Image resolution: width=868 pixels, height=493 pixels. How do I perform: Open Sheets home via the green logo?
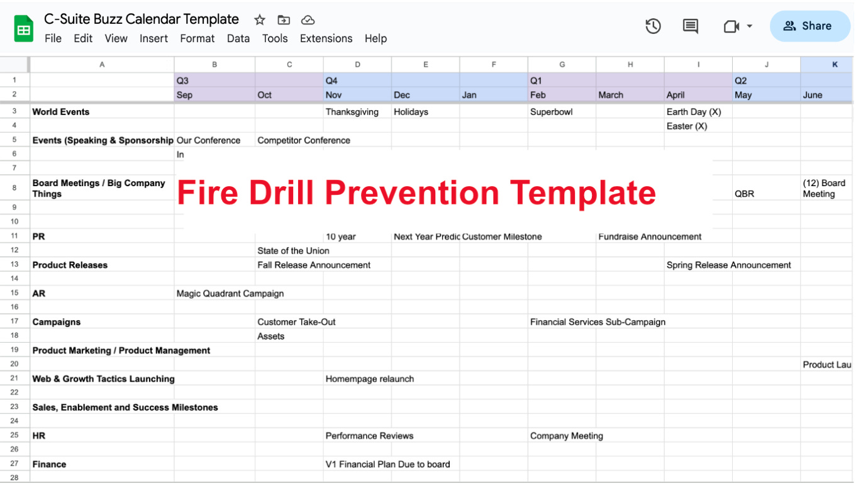pyautogui.click(x=24, y=26)
